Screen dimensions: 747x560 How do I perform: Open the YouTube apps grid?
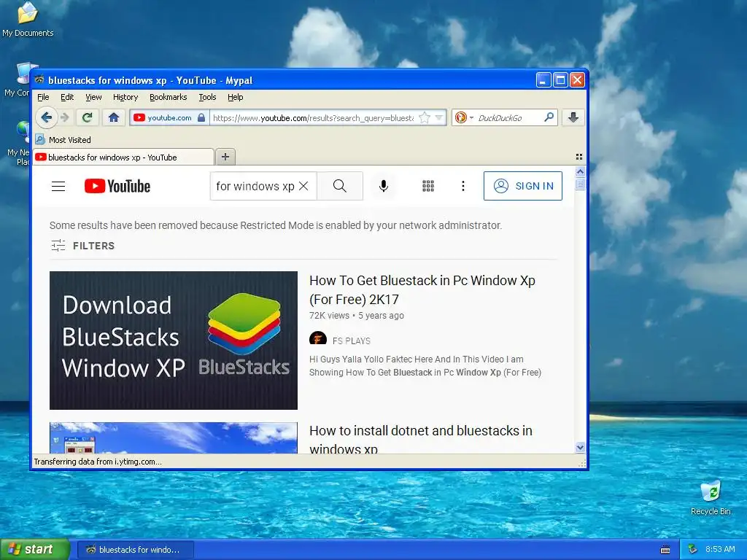pyautogui.click(x=428, y=186)
